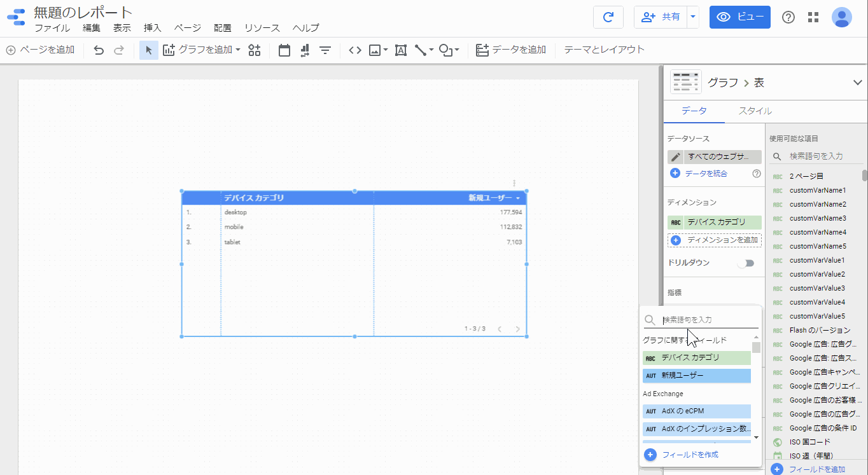This screenshot has height=475, width=868.
Task: Go to the table's next page arrow
Action: [518, 329]
